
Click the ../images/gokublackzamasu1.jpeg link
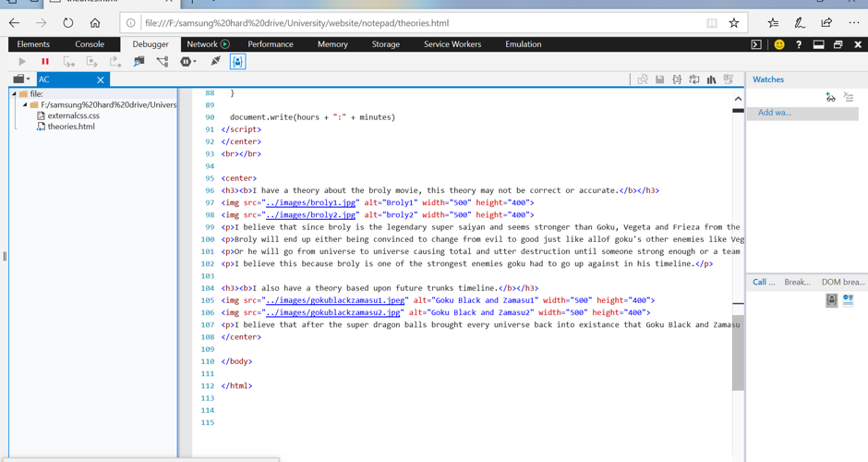tap(335, 300)
